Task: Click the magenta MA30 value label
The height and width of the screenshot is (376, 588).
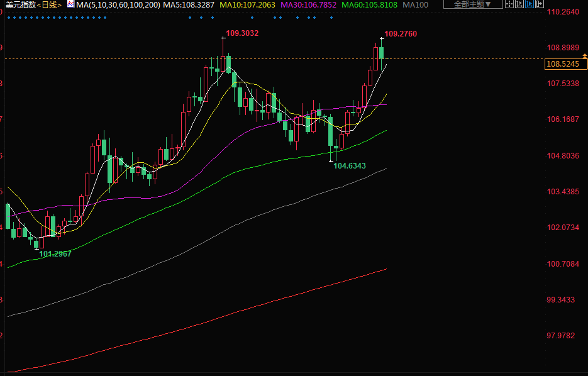Action: click(308, 4)
